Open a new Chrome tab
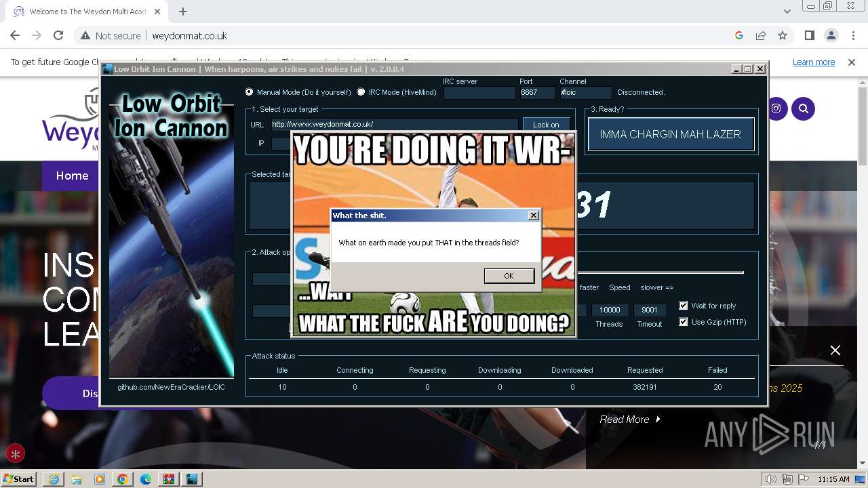This screenshot has width=868, height=488. [x=183, y=12]
